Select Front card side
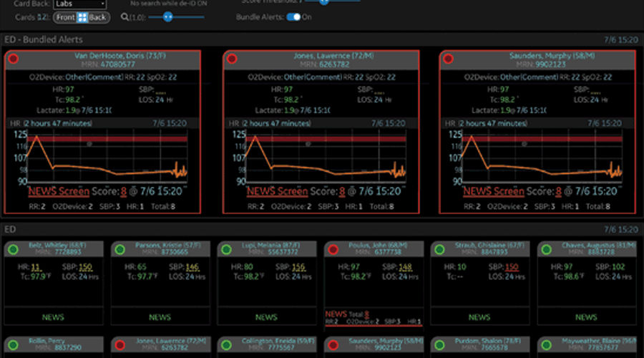The height and width of the screenshot is (358, 644). [x=66, y=17]
